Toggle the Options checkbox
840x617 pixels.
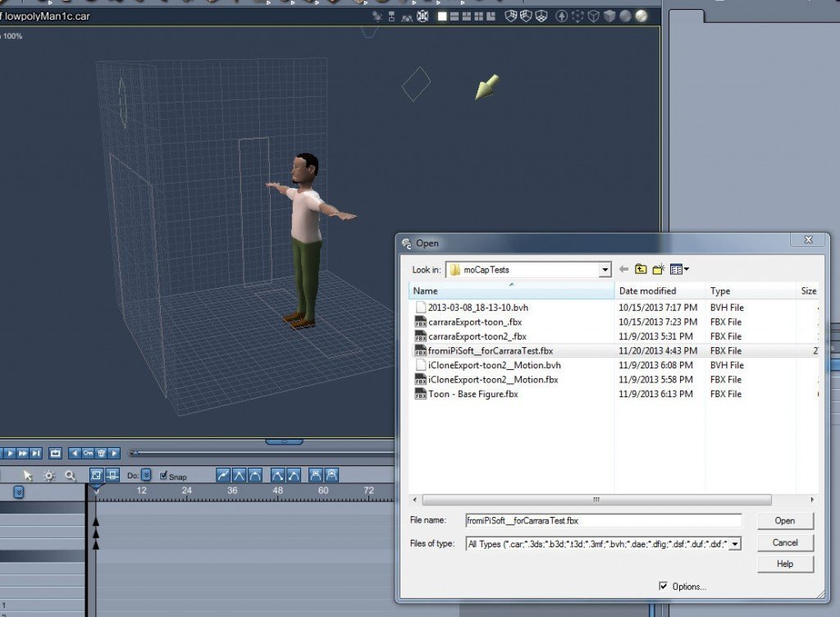tap(663, 586)
